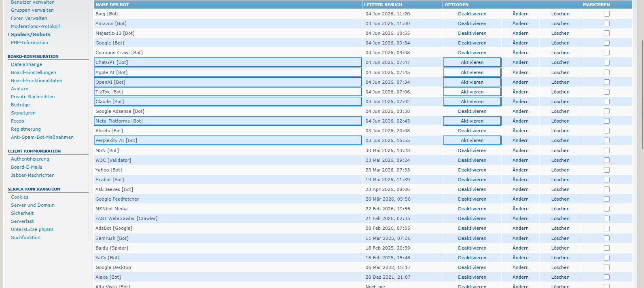Screen dimensions: 644x288
Task: Deactivate the Bing bot
Action: pos(472,14)
